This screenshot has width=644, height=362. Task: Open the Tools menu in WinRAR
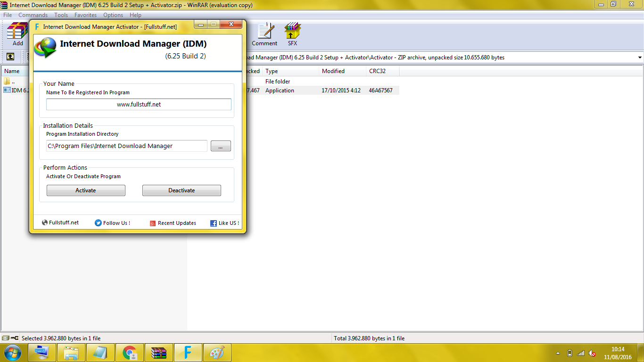[x=61, y=15]
